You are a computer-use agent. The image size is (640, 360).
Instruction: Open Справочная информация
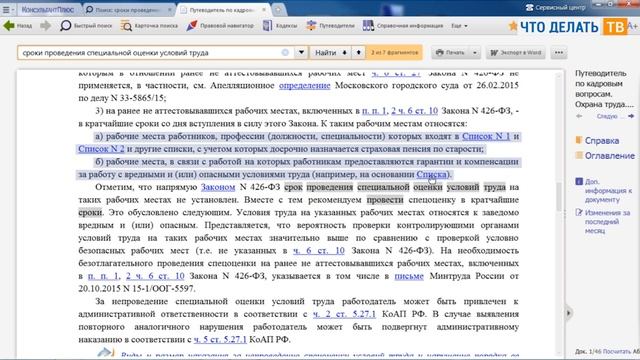tap(403, 26)
